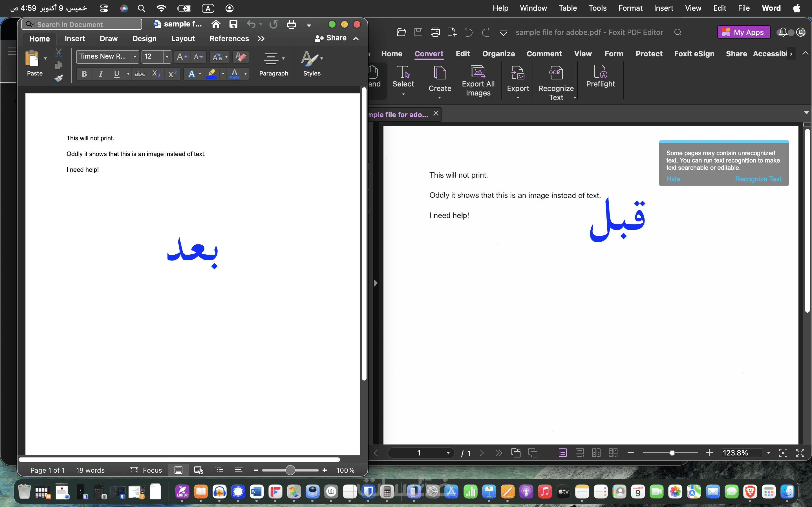
Task: Click the text highlight color marker
Action: pyautogui.click(x=211, y=74)
